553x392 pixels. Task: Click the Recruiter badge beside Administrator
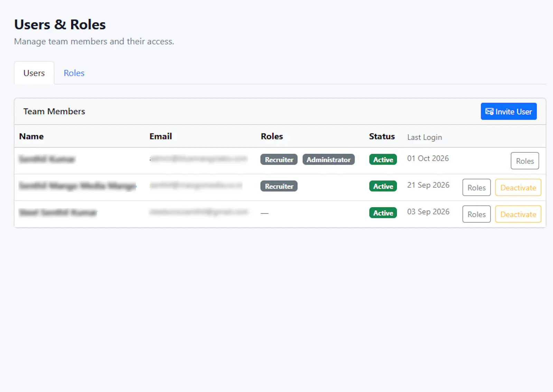point(279,159)
